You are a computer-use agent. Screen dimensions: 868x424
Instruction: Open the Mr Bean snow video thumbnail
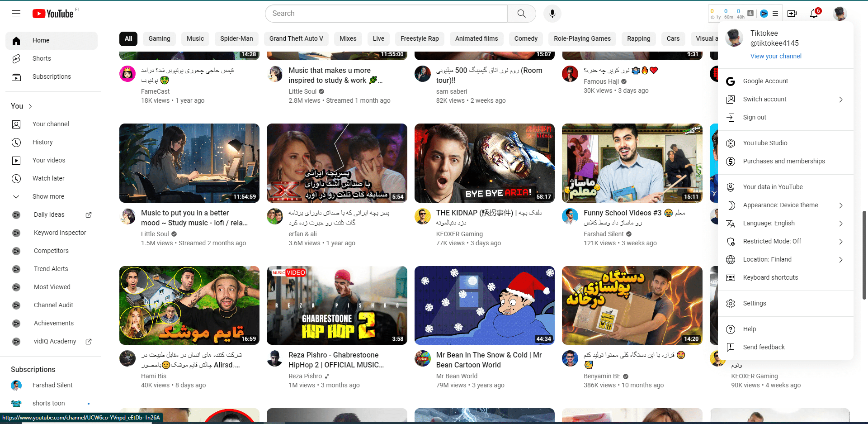(x=484, y=305)
